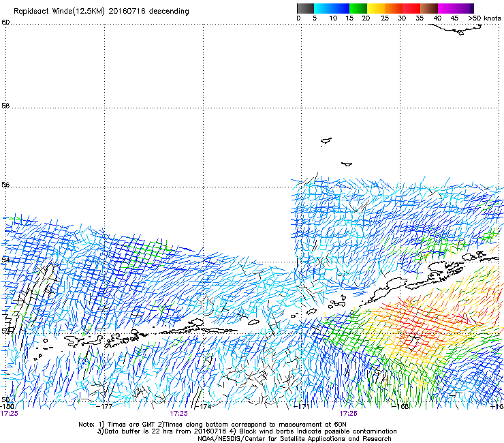Viewport: 504px width, 443px height.
Task: Click the green 15–20 knots legend segment
Action: pyautogui.click(x=358, y=8)
